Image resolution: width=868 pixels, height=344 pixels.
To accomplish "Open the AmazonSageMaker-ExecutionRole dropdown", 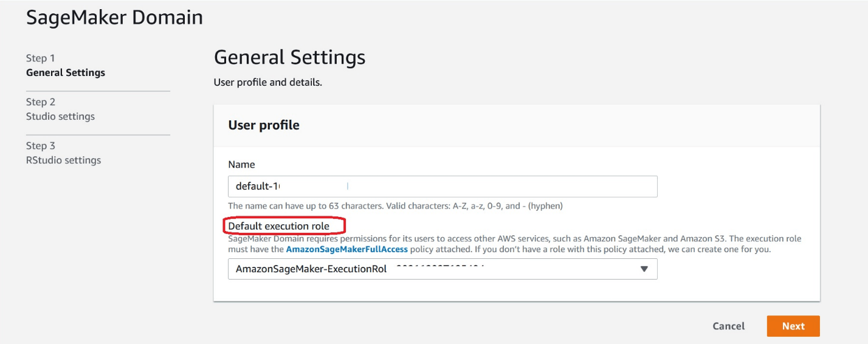I will 443,269.
